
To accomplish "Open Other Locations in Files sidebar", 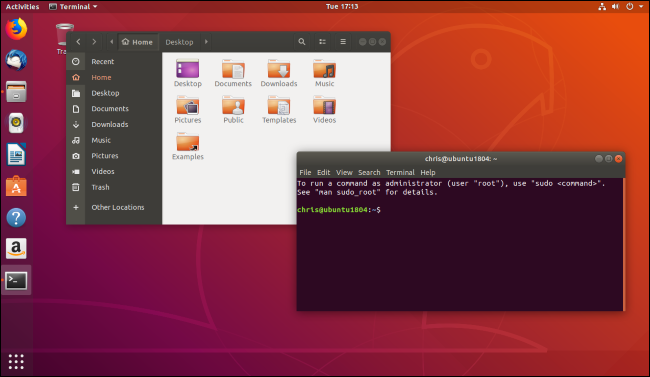I will pyautogui.click(x=114, y=207).
